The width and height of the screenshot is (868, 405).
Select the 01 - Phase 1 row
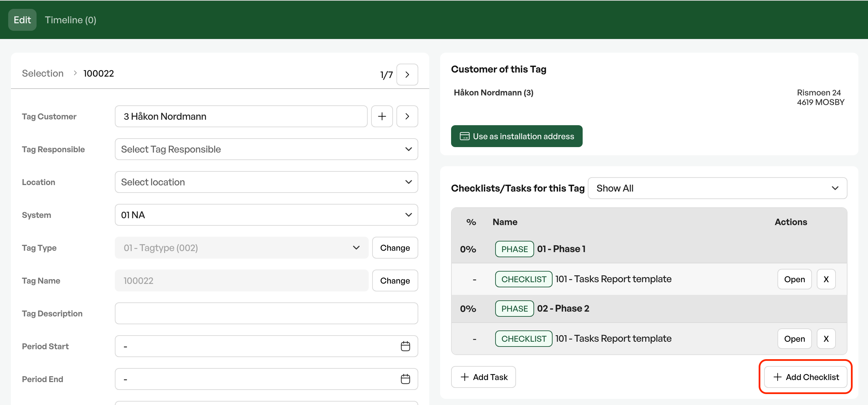(649, 249)
